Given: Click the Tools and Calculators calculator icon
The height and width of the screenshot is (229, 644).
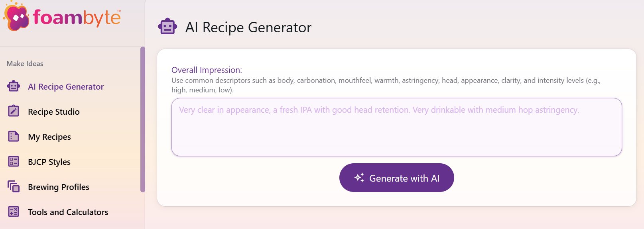Looking at the screenshot, I should [x=14, y=211].
